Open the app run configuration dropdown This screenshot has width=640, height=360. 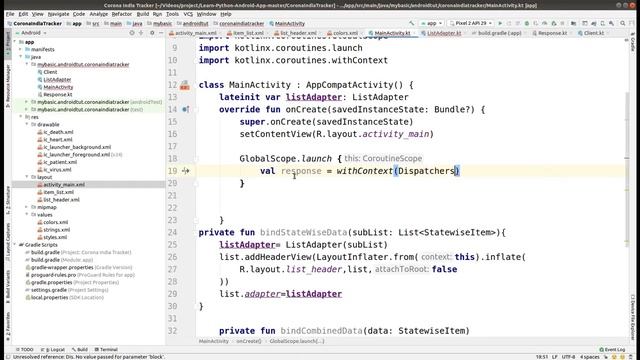[431, 23]
